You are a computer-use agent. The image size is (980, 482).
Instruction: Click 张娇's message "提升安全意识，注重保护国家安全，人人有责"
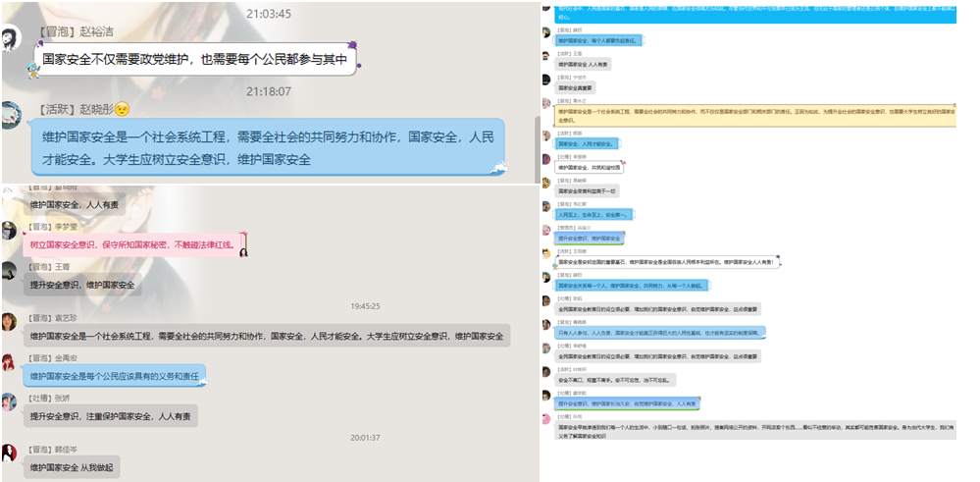coord(111,417)
